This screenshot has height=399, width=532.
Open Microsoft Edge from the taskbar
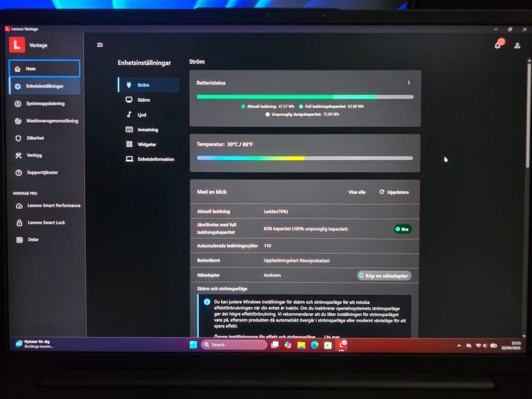click(315, 345)
